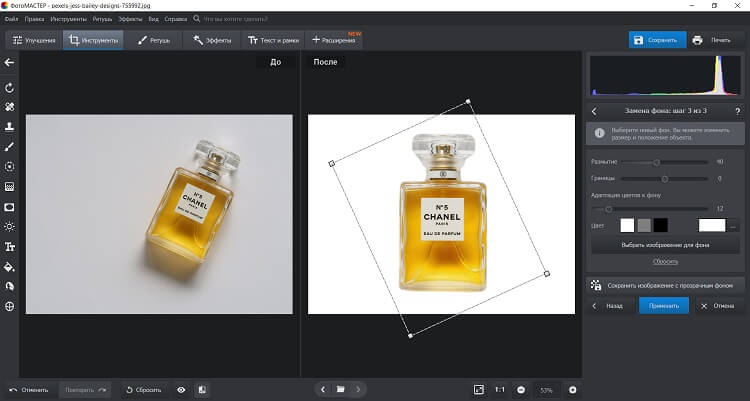Open the custom color picker ellipsis button
750x401 pixels.
735,225
